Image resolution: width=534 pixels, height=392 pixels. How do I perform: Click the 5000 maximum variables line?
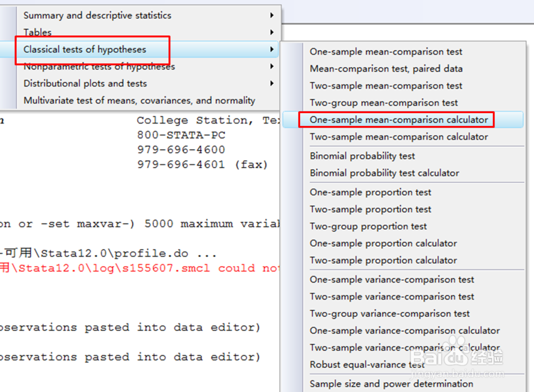(x=139, y=224)
